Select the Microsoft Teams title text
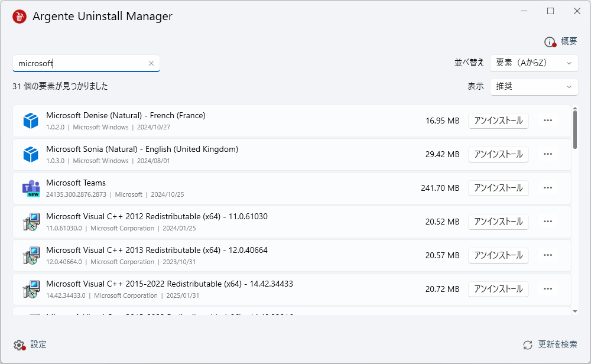Image resolution: width=591 pixels, height=364 pixels. point(76,183)
